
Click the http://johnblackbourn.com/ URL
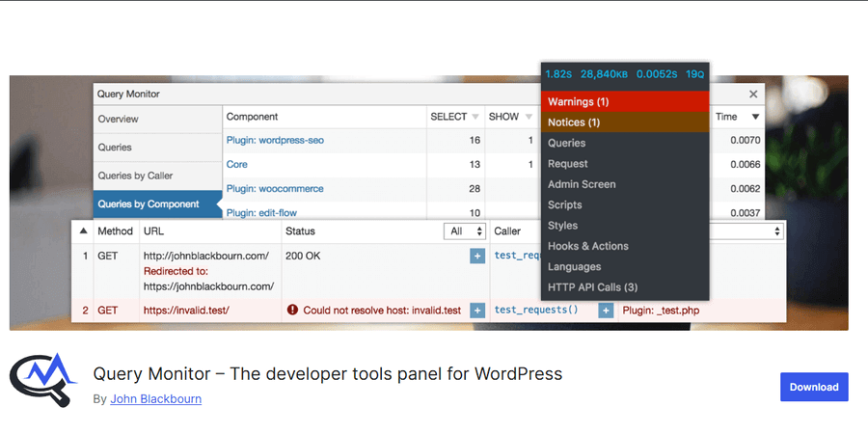[206, 256]
